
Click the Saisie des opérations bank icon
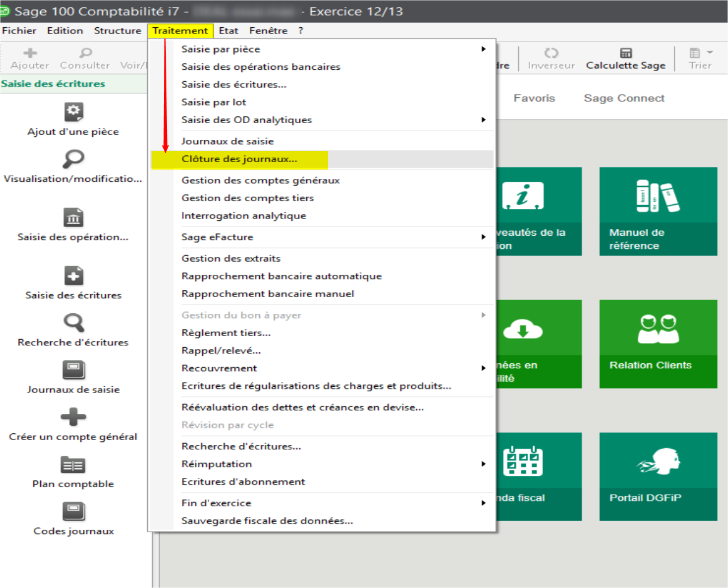pyautogui.click(x=73, y=218)
